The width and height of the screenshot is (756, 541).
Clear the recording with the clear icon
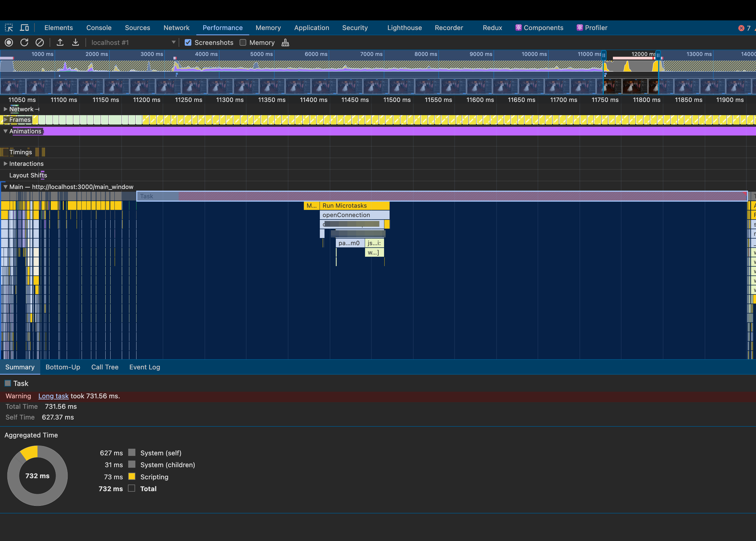coord(40,43)
